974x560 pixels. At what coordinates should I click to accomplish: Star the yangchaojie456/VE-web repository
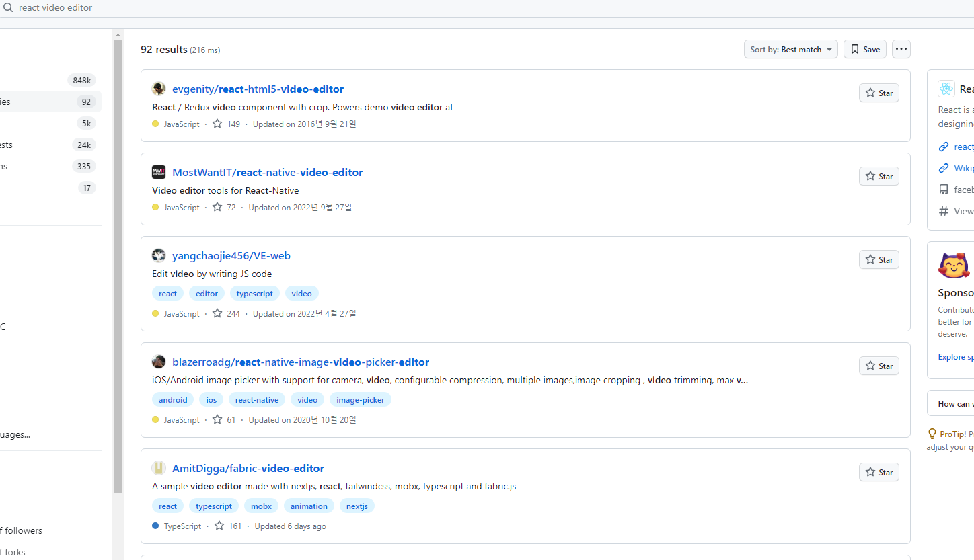(x=879, y=259)
